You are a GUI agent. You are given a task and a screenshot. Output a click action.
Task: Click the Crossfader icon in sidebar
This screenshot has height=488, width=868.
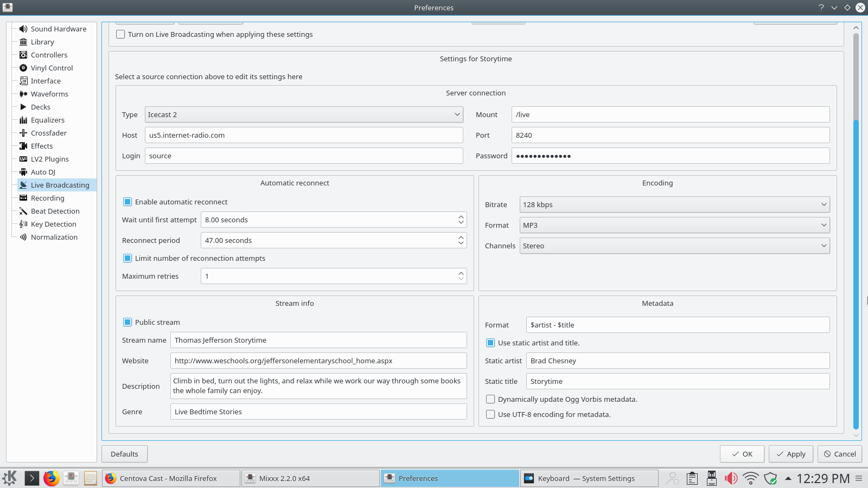23,133
